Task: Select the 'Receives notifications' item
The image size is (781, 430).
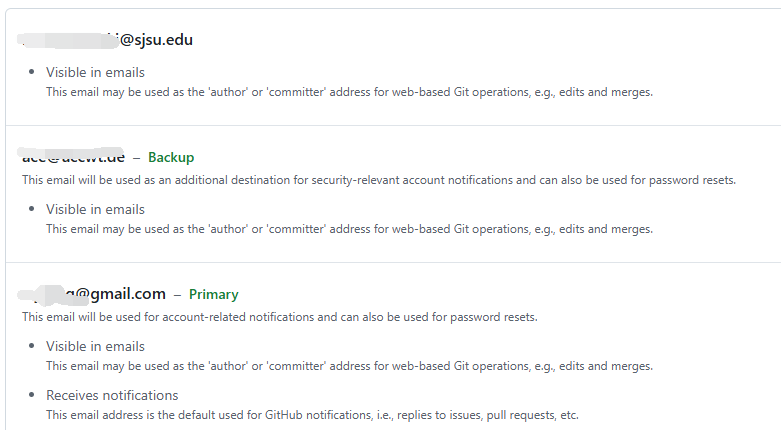Action: pyautogui.click(x=112, y=395)
